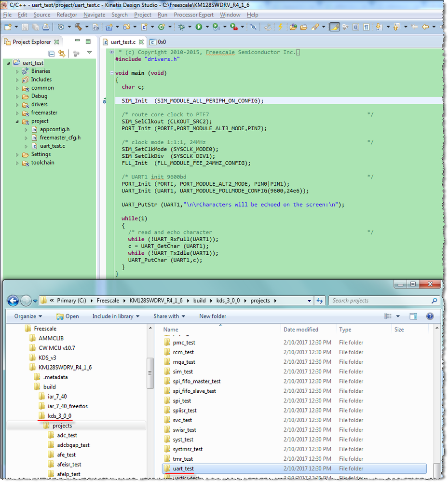
Task: Open the Processor Expert menu
Action: [193, 14]
